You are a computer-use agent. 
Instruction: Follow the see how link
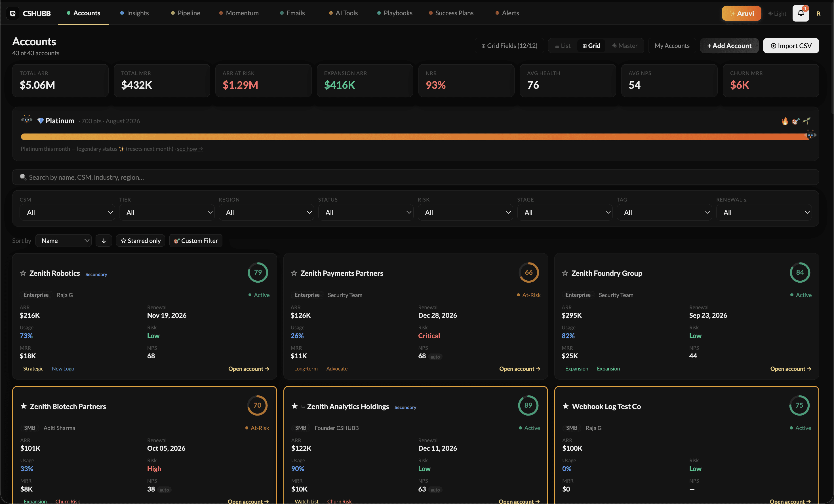190,149
